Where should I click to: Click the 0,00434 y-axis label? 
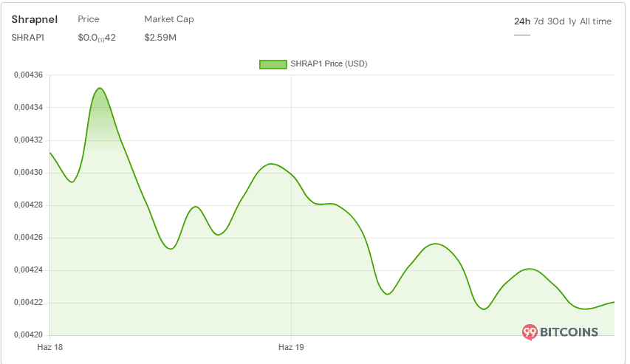(28, 108)
